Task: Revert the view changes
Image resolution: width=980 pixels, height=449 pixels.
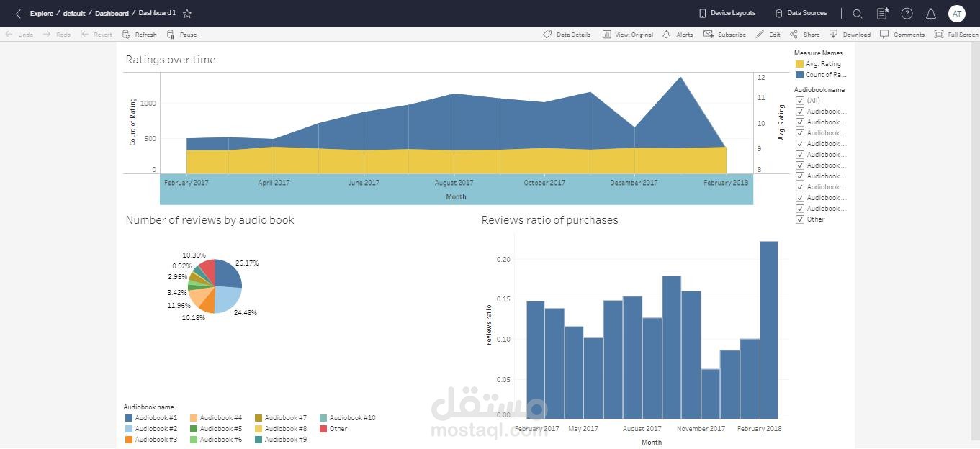Action: 96,35
